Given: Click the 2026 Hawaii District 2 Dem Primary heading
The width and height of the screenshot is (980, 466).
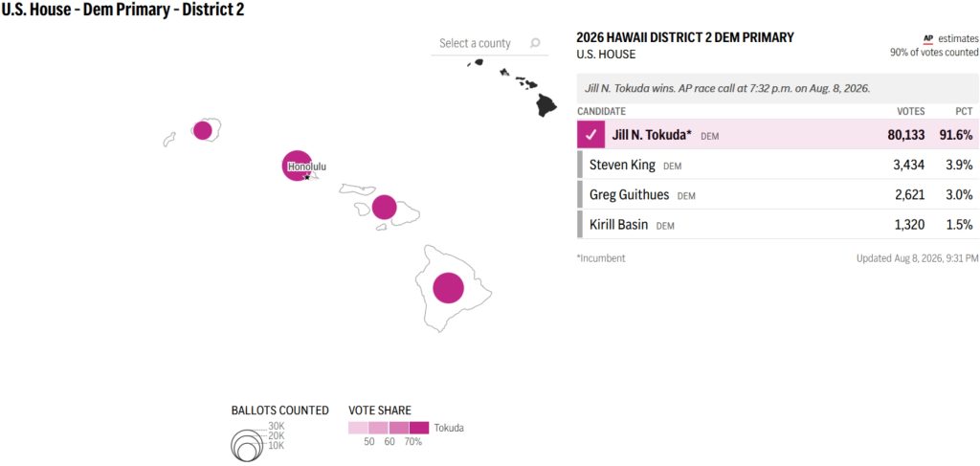Looking at the screenshot, I should [x=685, y=37].
